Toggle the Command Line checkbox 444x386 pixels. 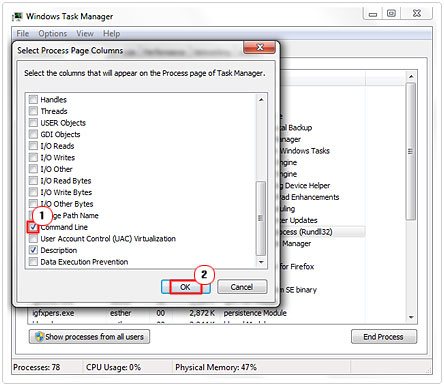point(33,227)
